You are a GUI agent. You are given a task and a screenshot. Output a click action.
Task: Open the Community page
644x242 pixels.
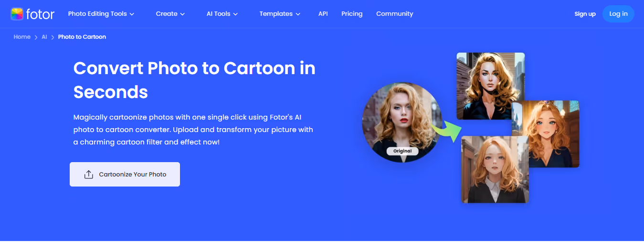[x=395, y=14]
